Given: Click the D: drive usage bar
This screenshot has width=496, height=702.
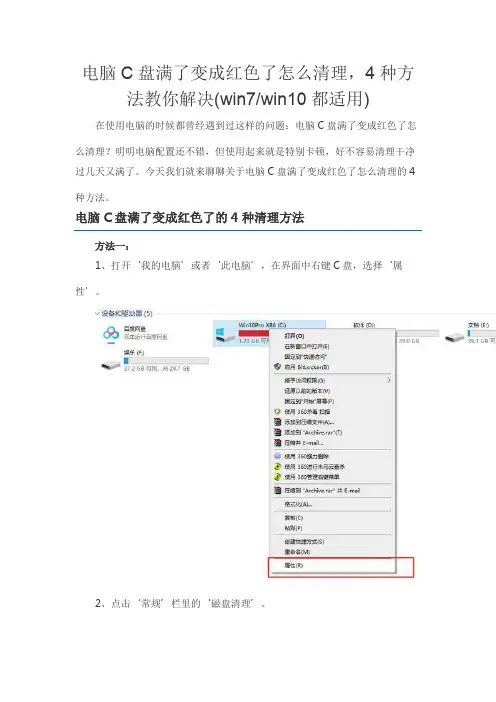Looking at the screenshot, I should coord(416,333).
